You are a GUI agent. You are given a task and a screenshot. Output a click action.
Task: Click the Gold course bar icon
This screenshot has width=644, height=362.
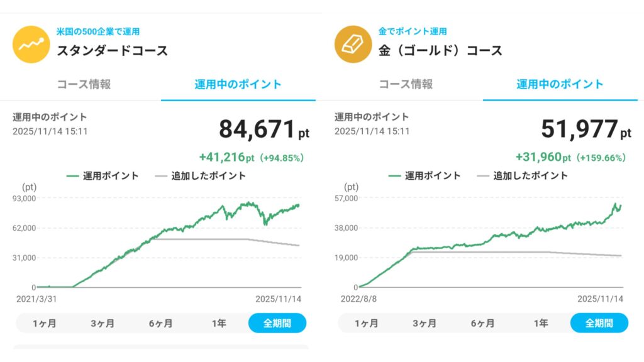[x=353, y=44]
